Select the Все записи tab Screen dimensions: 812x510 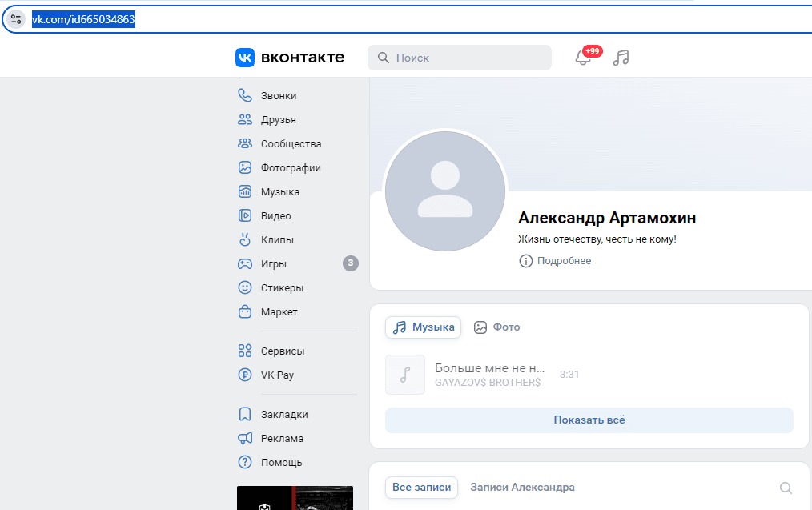tap(421, 488)
